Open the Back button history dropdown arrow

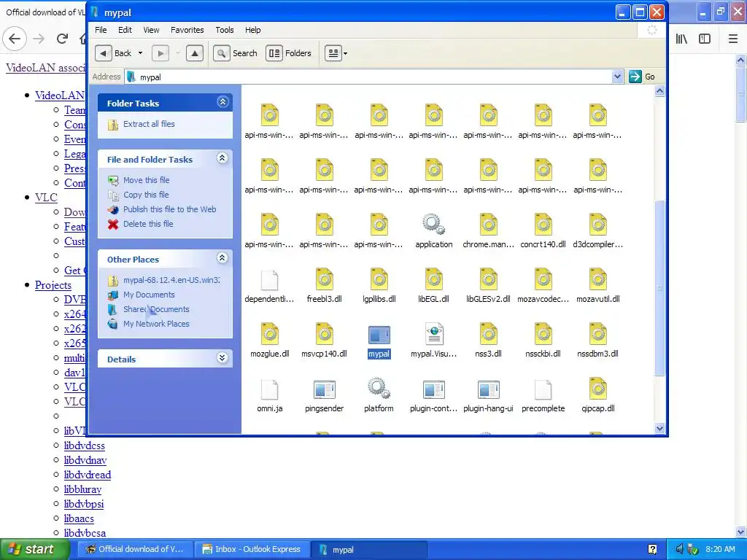tap(140, 53)
